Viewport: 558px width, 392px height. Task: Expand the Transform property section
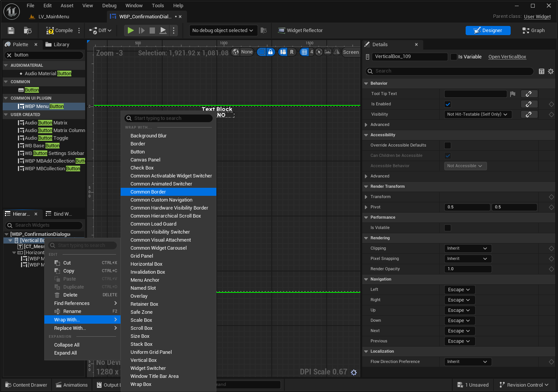(366, 197)
